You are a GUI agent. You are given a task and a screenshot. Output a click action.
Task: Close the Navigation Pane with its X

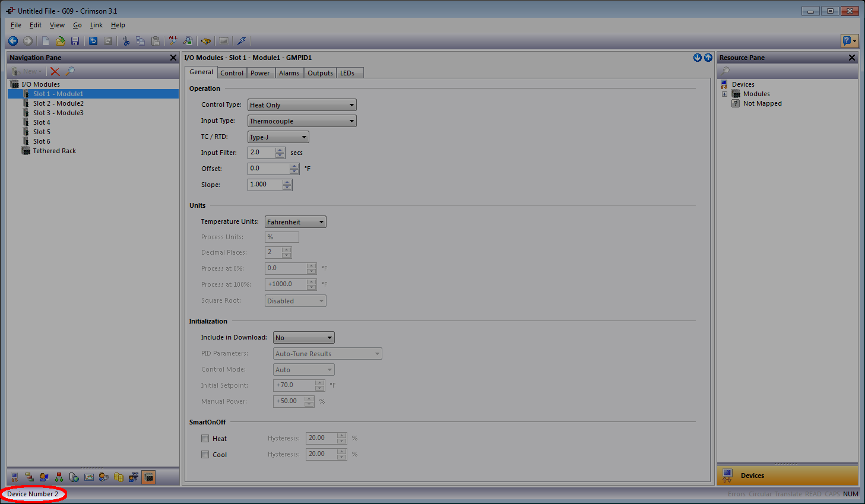point(173,58)
